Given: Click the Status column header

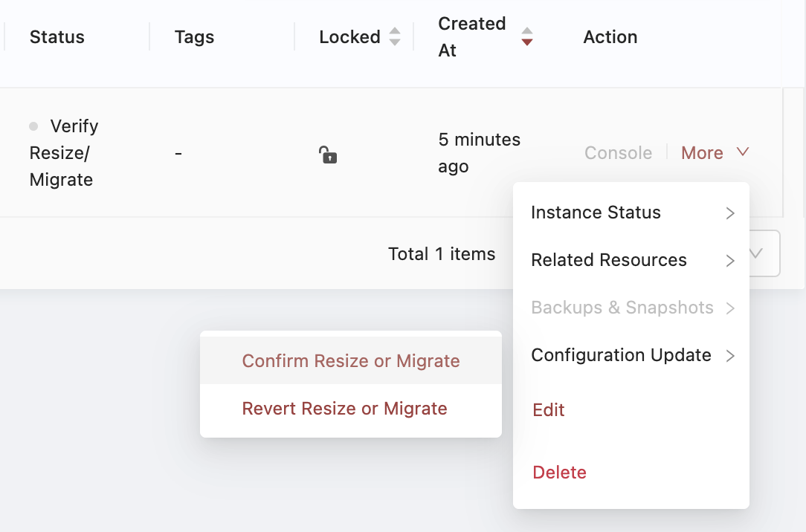Looking at the screenshot, I should (57, 37).
